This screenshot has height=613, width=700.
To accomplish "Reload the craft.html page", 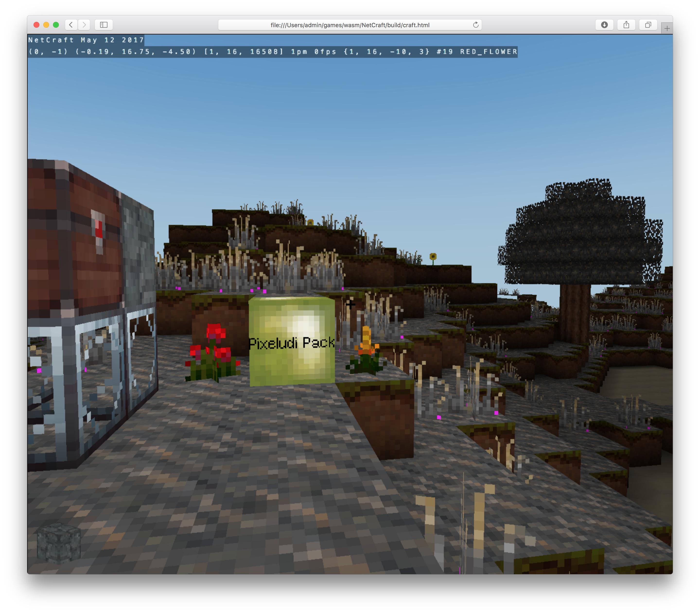I will pos(475,25).
